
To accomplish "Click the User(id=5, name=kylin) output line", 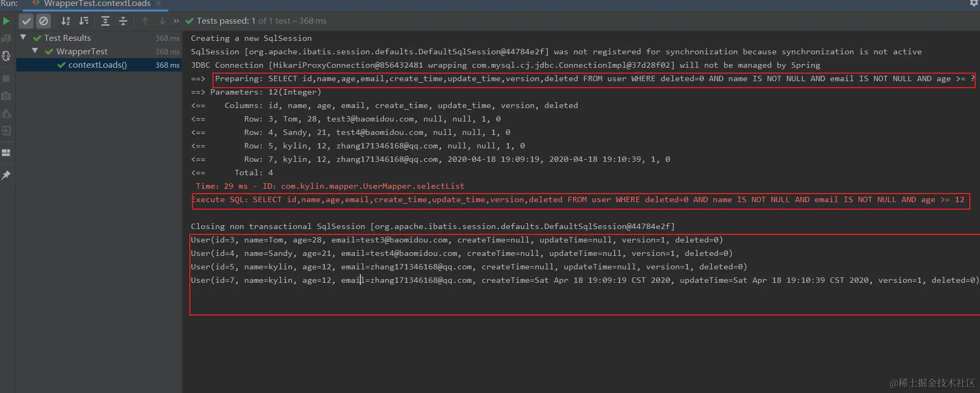I will 469,267.
